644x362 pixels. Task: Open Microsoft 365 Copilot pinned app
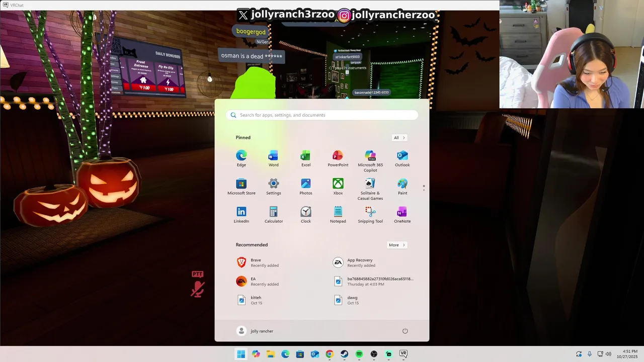(370, 161)
